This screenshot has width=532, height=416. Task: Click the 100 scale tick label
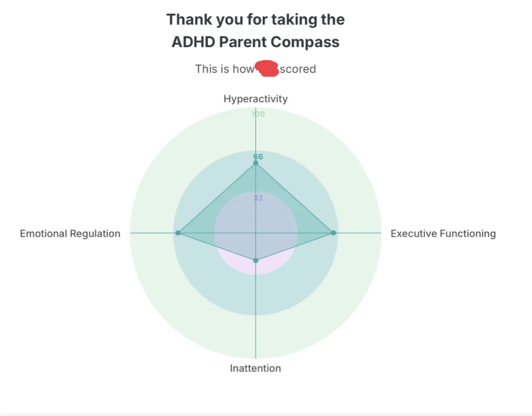point(258,114)
